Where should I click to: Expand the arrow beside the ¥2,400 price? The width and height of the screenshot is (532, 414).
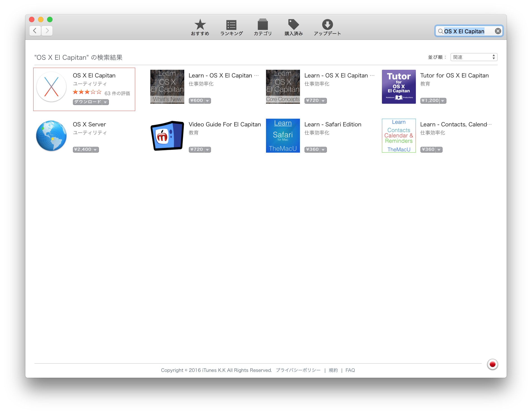coord(95,150)
